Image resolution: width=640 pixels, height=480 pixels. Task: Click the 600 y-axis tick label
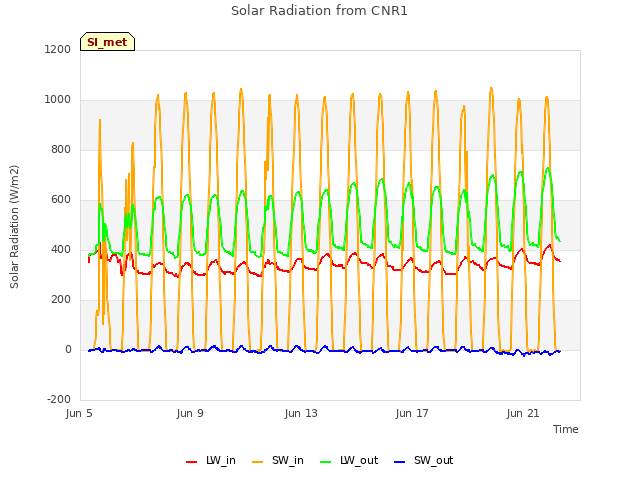(x=61, y=200)
